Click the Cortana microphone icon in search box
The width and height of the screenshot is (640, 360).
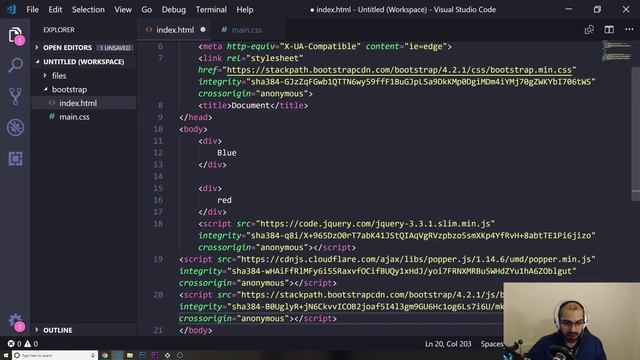[x=93, y=356]
